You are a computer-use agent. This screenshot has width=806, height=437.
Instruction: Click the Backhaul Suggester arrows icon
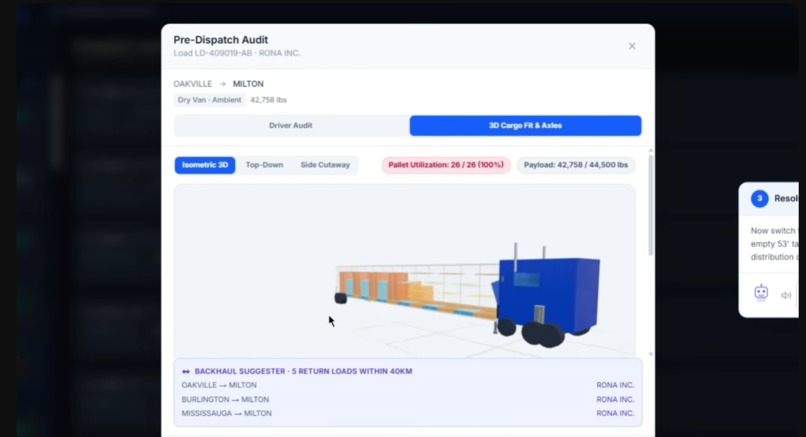pyautogui.click(x=186, y=371)
